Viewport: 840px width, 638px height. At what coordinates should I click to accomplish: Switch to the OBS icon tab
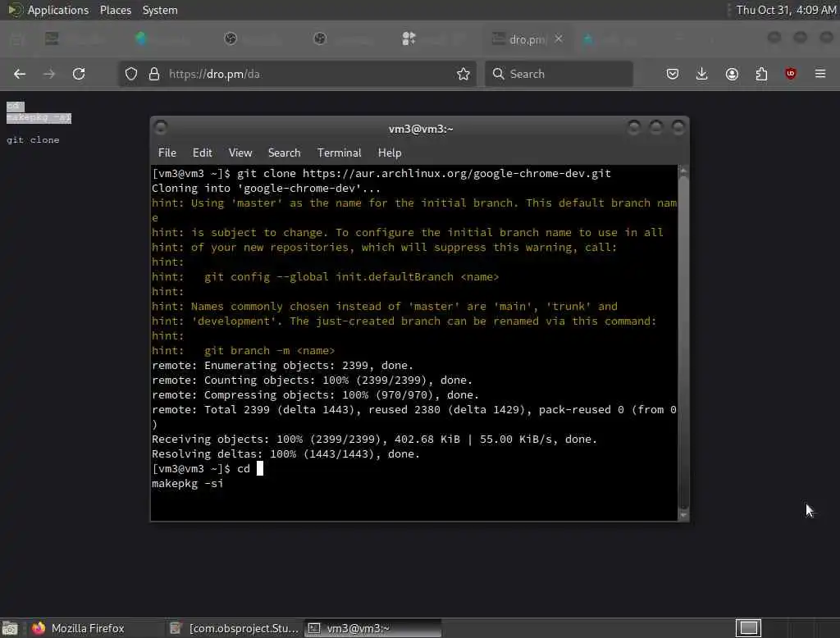(x=231, y=39)
